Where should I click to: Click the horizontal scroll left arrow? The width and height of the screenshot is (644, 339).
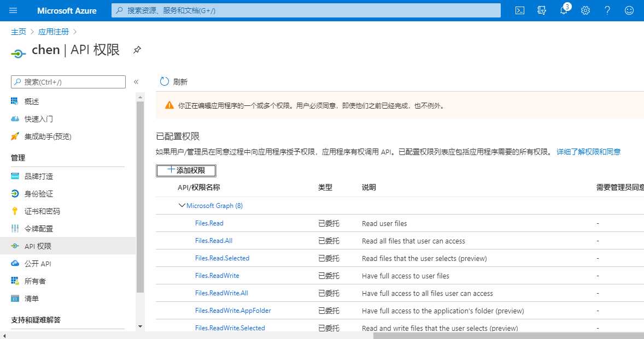[x=4, y=336]
